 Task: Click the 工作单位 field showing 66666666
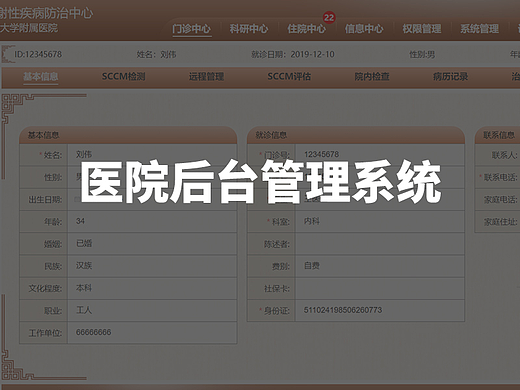152,333
